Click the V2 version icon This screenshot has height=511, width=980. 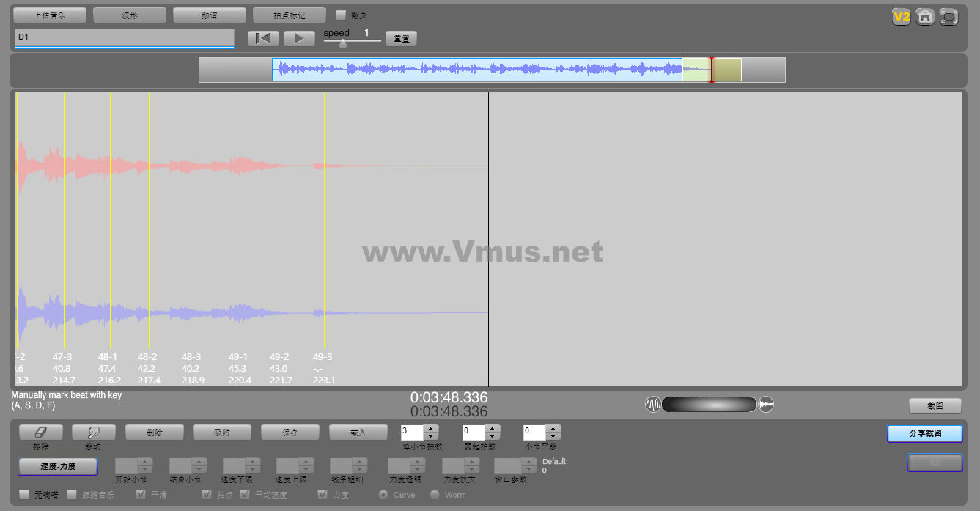(901, 17)
